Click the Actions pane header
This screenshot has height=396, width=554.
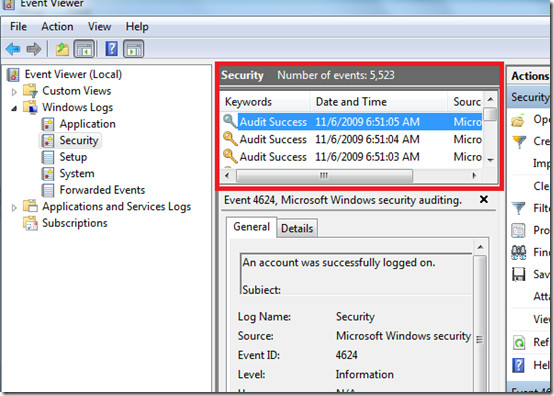(x=529, y=76)
